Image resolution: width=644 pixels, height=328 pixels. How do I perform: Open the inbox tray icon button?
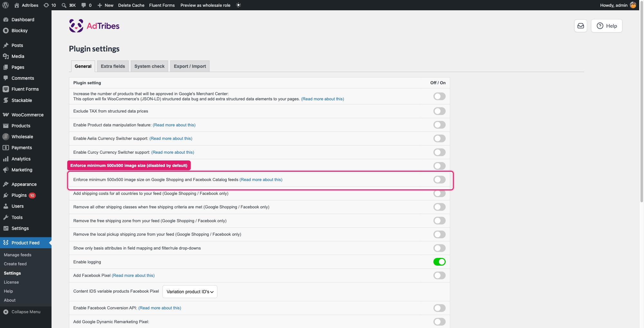point(581,26)
